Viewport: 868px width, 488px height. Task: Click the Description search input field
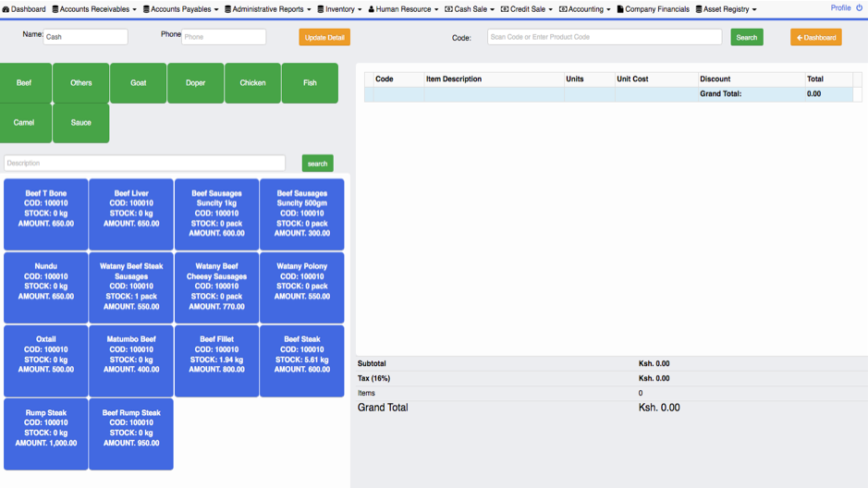(144, 164)
